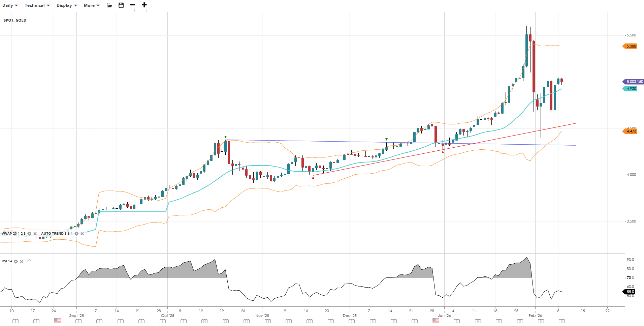Click the current price label 5,003.150
Viewport: 644px width, 326px height.
(x=634, y=82)
